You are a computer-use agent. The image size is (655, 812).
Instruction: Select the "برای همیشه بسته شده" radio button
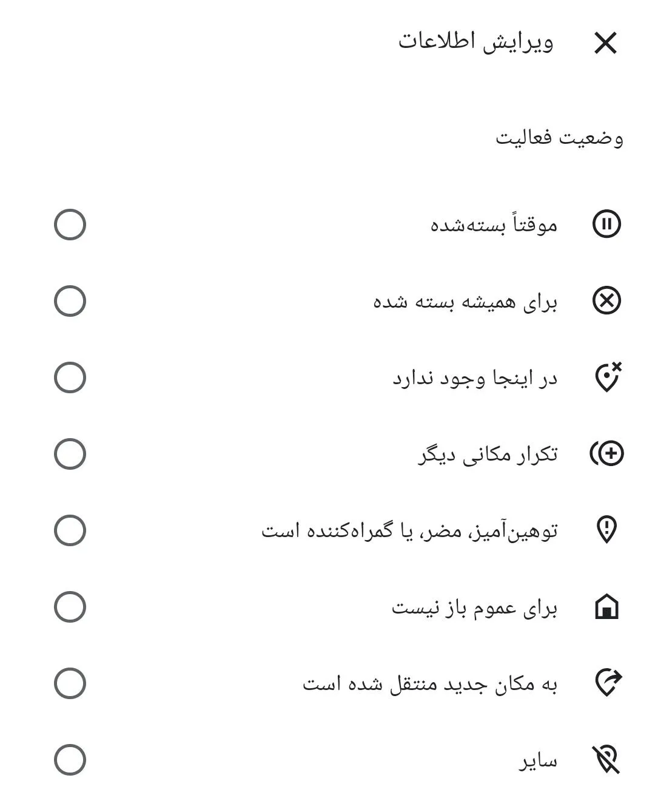coord(70,301)
